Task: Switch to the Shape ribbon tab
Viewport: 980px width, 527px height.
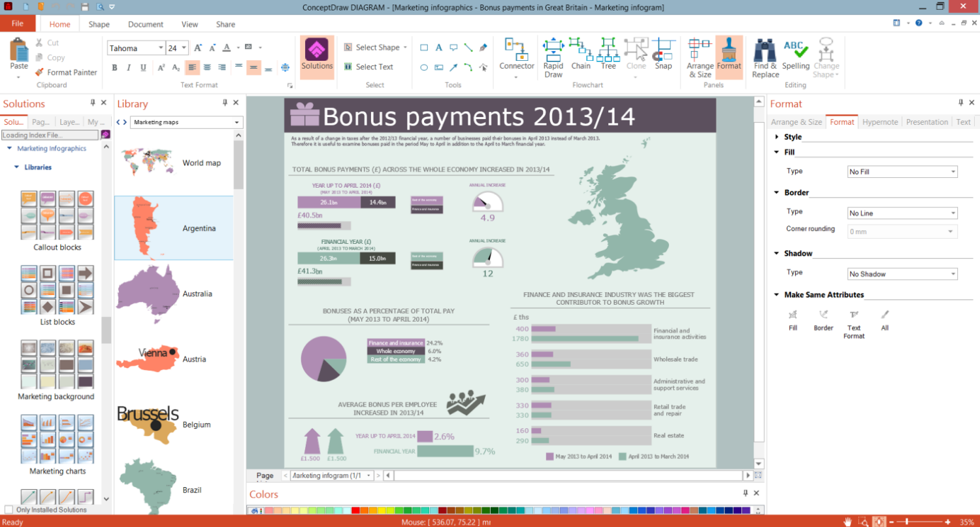Action: (x=99, y=24)
